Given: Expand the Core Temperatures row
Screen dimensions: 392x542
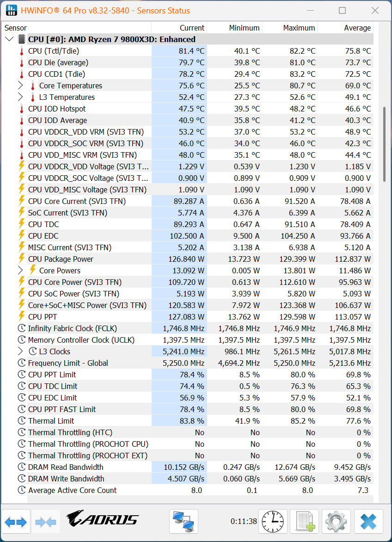Looking at the screenshot, I should 20,86.
